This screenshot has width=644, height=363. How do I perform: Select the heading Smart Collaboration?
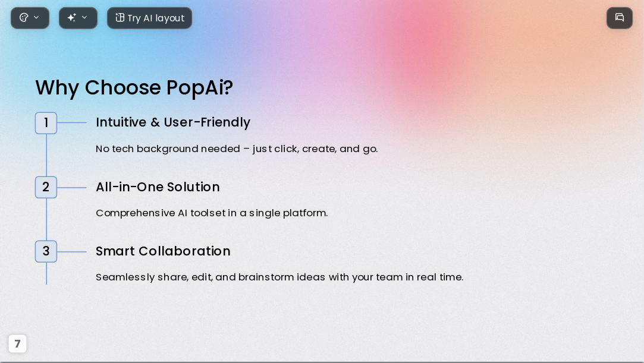pos(163,251)
